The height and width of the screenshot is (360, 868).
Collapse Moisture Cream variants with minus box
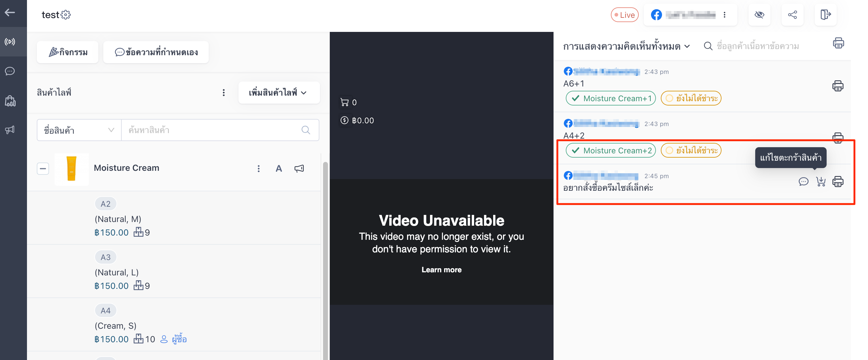tap(43, 169)
